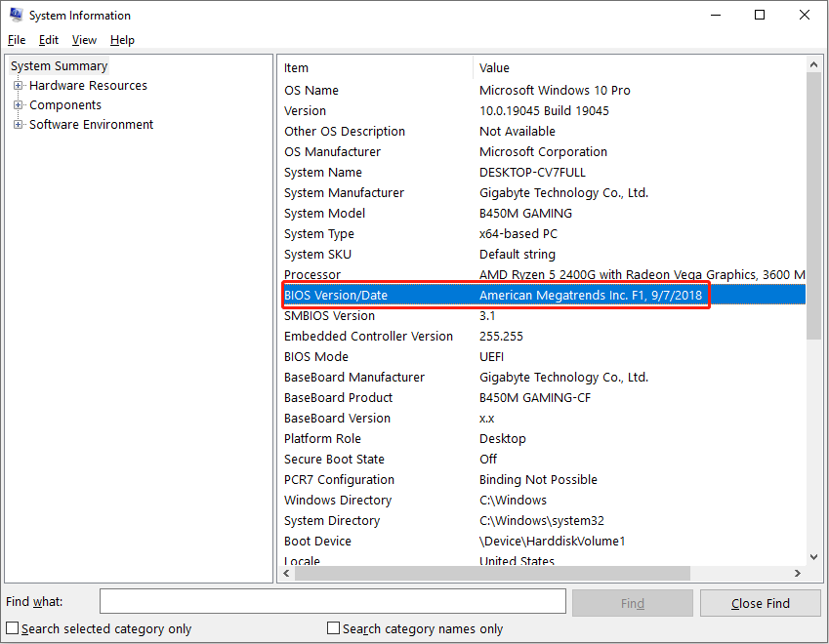Open the File menu

[16, 39]
